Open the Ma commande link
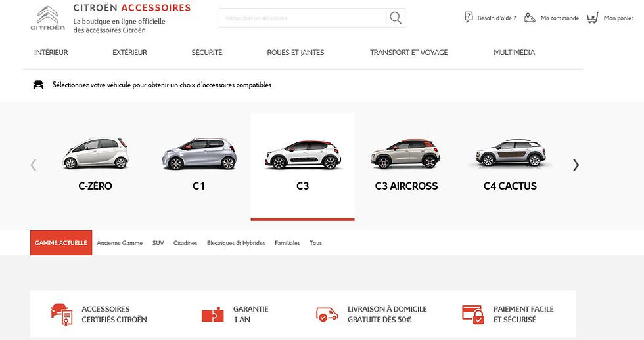Screen dimensions: 644x340 [560, 18]
